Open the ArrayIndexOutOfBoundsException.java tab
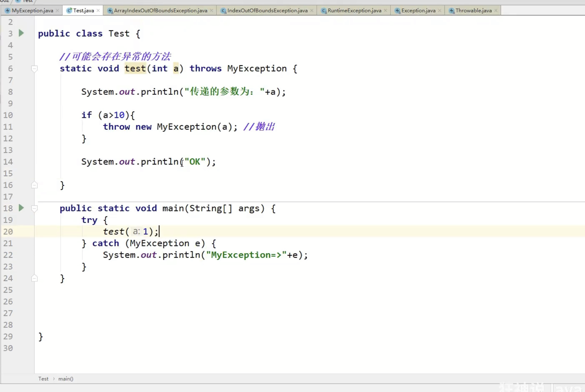Viewport: 585px width, 392px height. coord(161,10)
